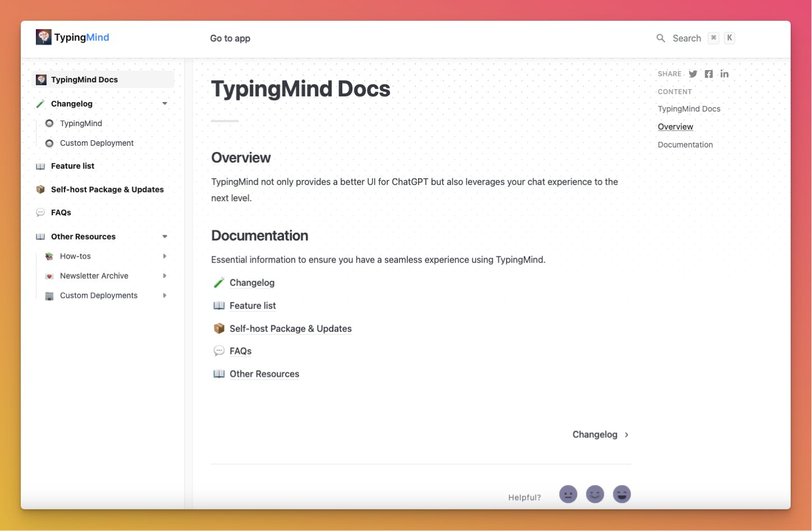Image resolution: width=812 pixels, height=531 pixels.
Task: Click the love letter icon beside Newsletter Archive
Action: (49, 276)
